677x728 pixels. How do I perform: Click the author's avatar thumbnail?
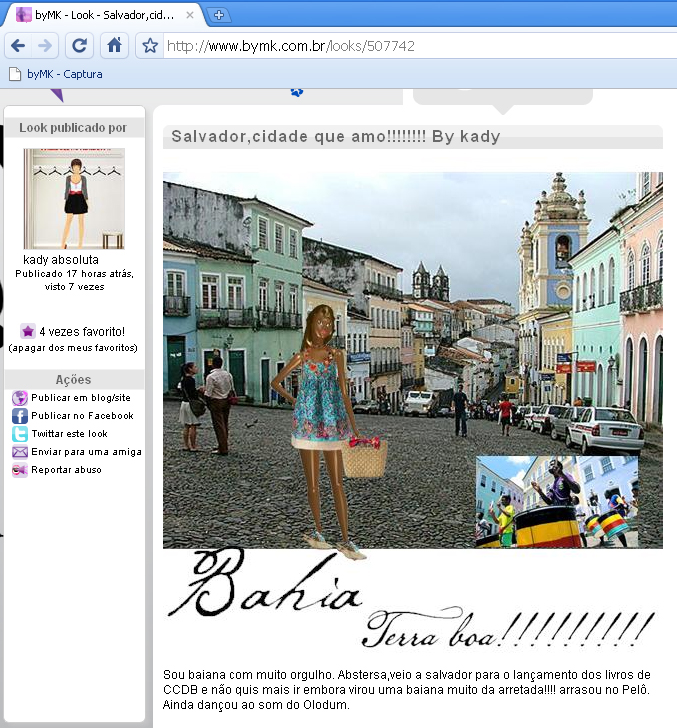(x=74, y=198)
